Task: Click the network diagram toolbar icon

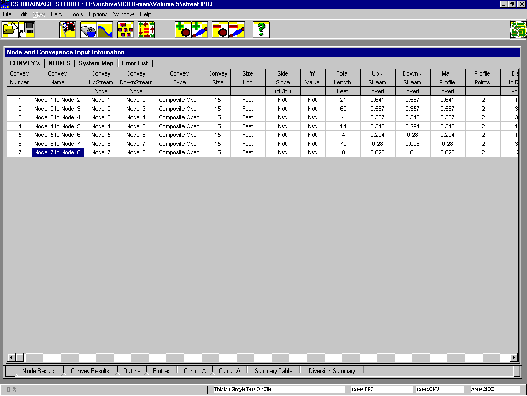Action: coord(125,30)
